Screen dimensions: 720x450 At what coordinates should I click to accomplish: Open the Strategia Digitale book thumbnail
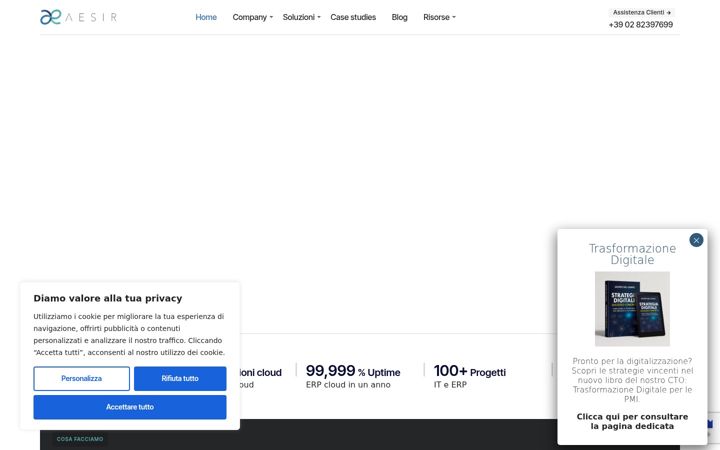tap(632, 309)
